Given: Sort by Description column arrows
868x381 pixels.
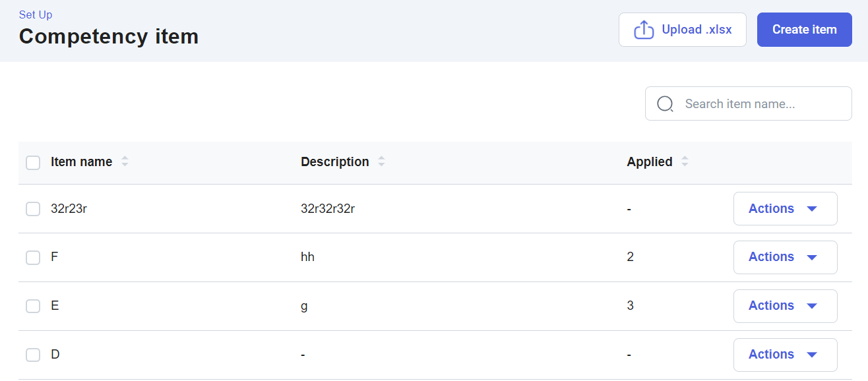Looking at the screenshot, I should tap(381, 161).
